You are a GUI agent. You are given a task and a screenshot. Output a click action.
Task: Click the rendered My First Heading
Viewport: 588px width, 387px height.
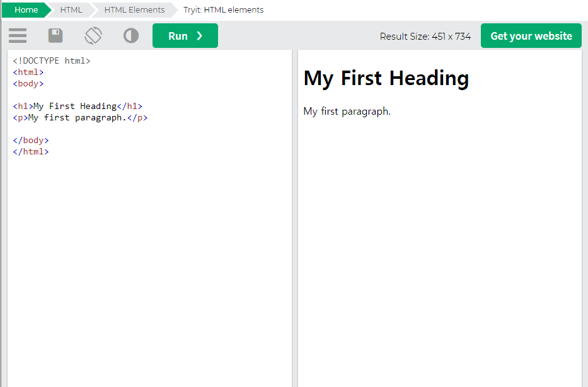pyautogui.click(x=386, y=78)
